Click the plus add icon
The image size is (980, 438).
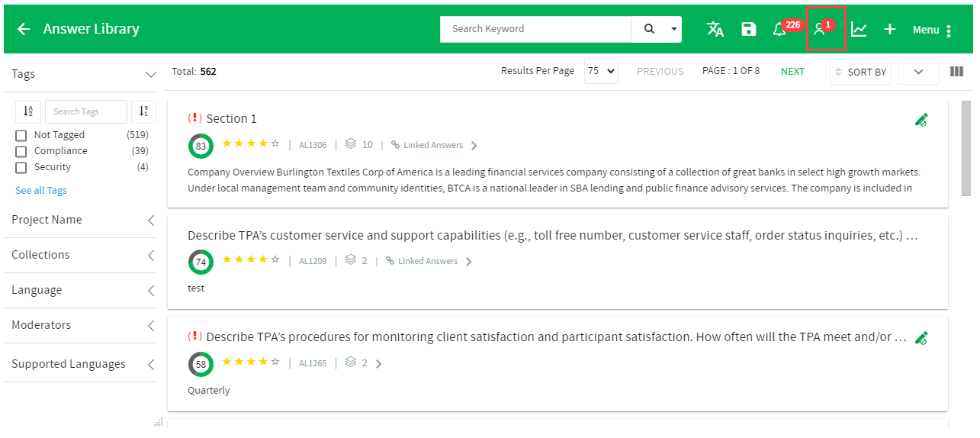tap(890, 30)
